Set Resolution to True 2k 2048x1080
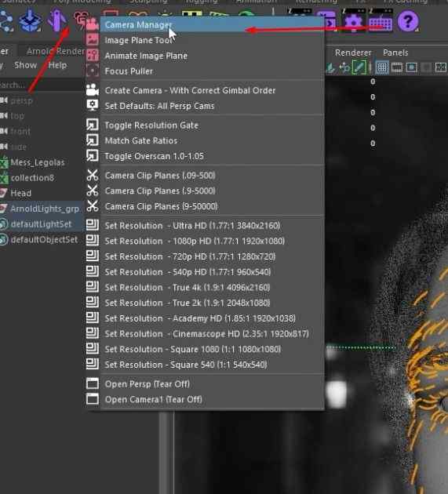448x494 pixels. (x=205, y=303)
